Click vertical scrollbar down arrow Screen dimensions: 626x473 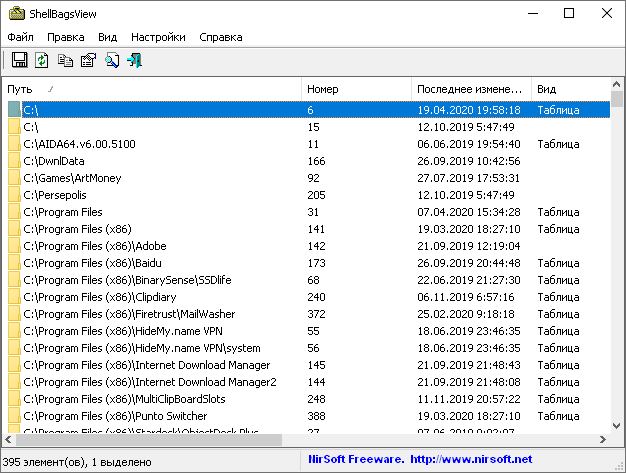tap(616, 426)
